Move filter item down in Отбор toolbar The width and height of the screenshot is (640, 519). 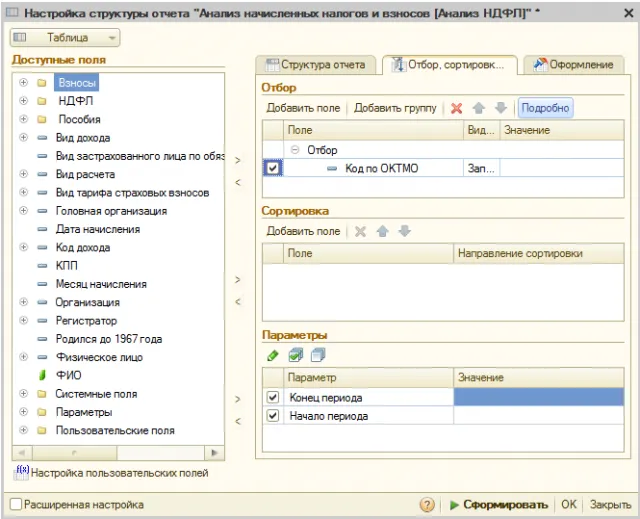pos(500,108)
